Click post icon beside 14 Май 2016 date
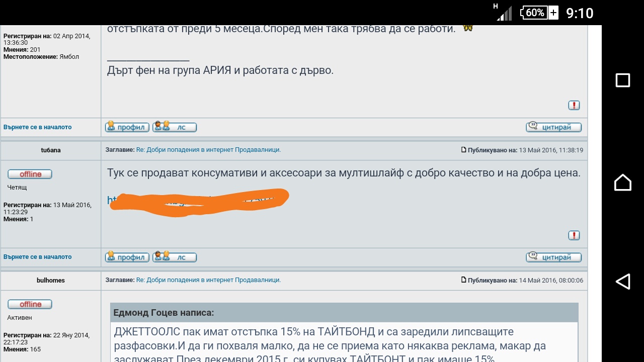The height and width of the screenshot is (362, 644). tap(464, 280)
